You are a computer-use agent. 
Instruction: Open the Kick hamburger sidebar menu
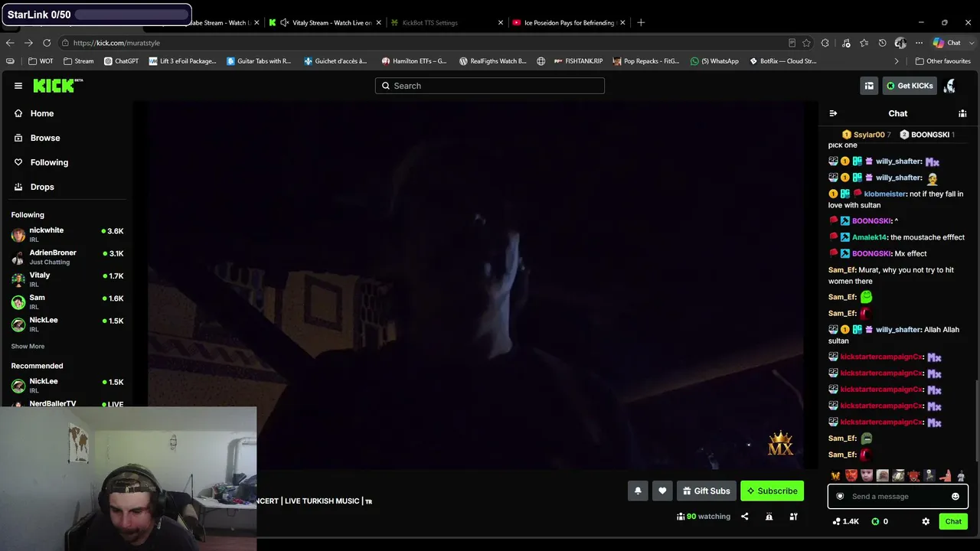coord(18,86)
